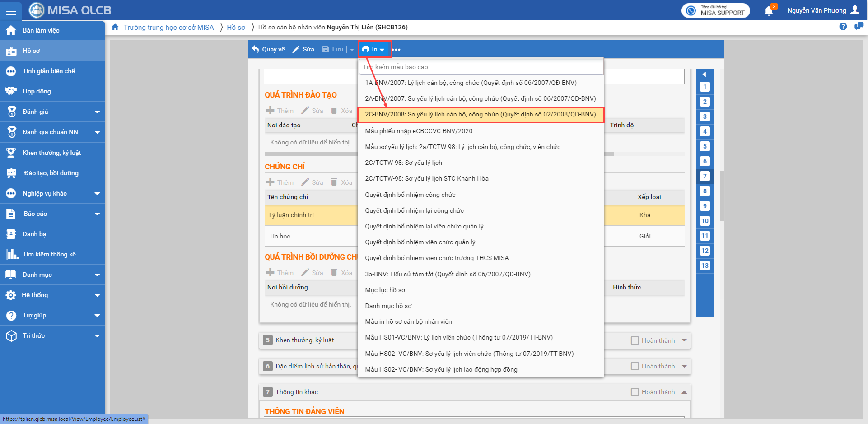Open the notifications bell icon

point(769,11)
